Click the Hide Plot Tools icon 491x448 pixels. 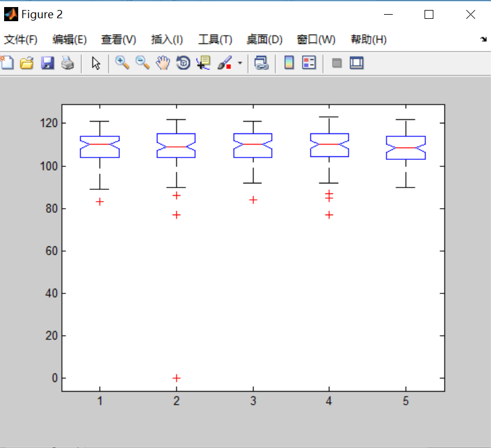tap(336, 63)
